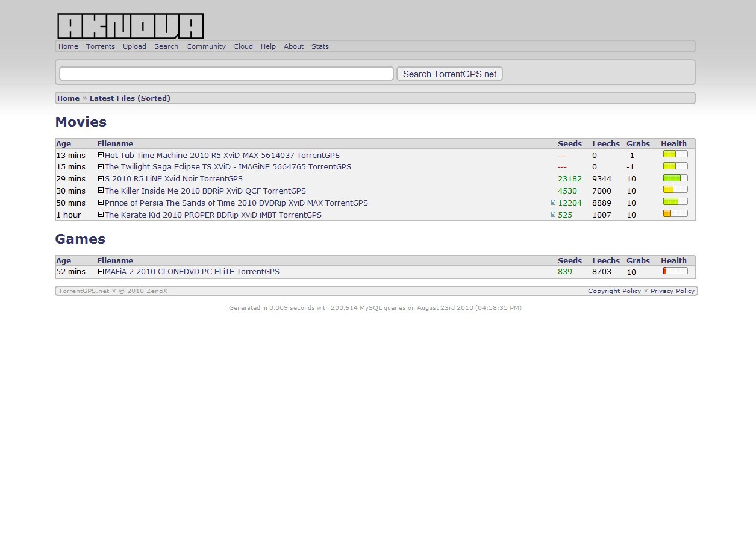Focus the torrent search text field

click(226, 74)
